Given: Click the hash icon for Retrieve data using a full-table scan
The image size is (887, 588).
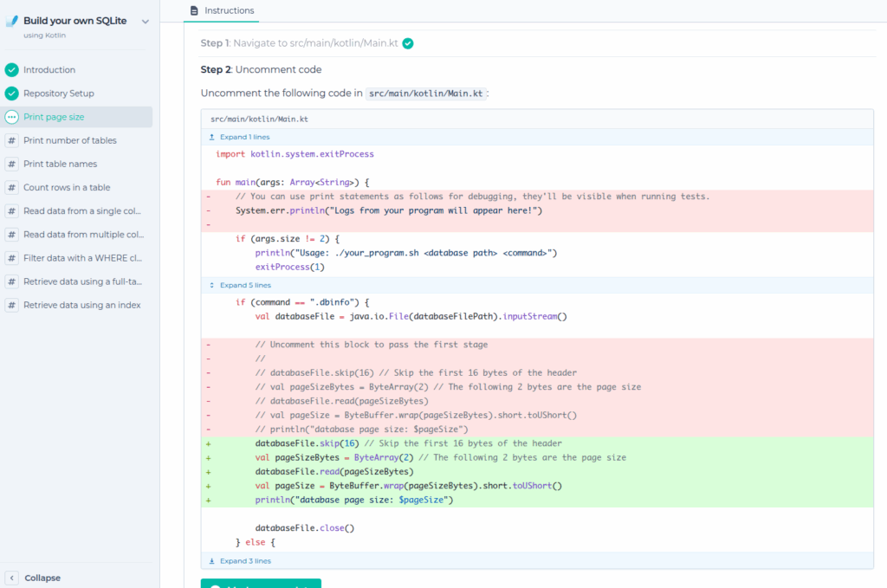Looking at the screenshot, I should point(12,281).
